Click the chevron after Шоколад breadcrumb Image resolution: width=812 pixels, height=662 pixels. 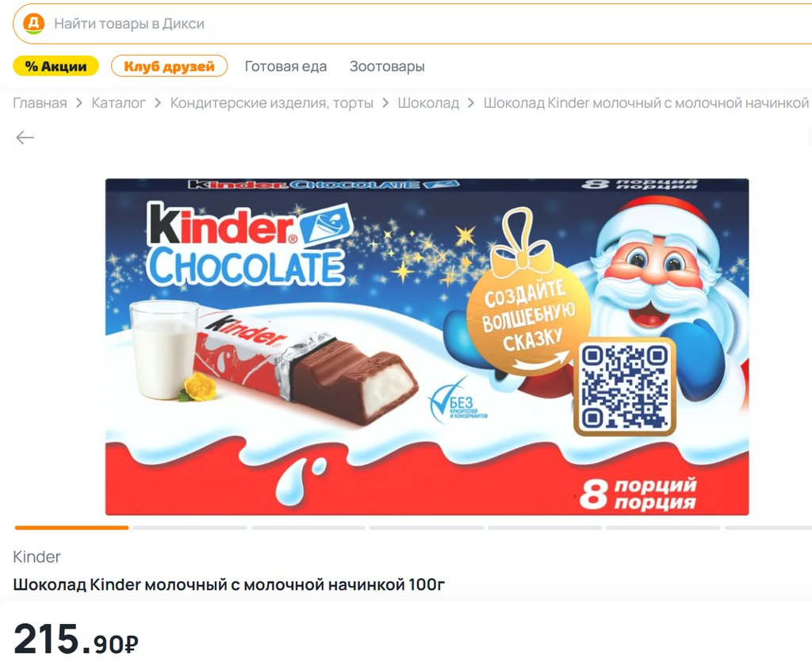click(471, 103)
